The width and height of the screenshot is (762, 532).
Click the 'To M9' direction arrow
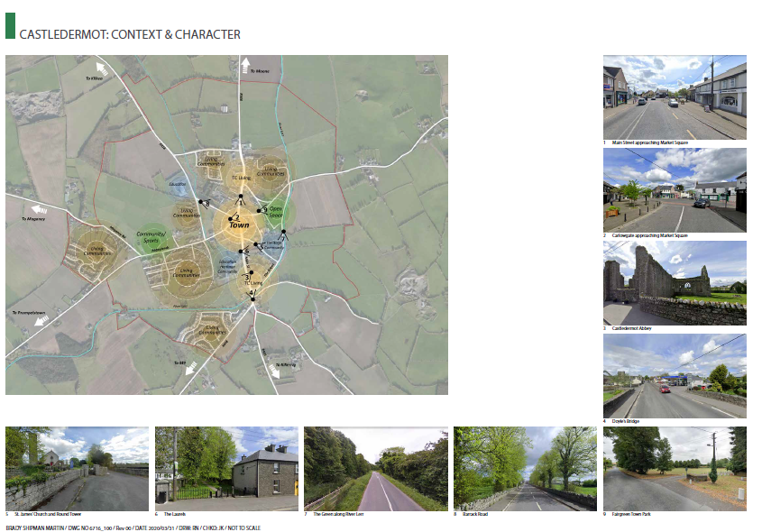[192, 364]
